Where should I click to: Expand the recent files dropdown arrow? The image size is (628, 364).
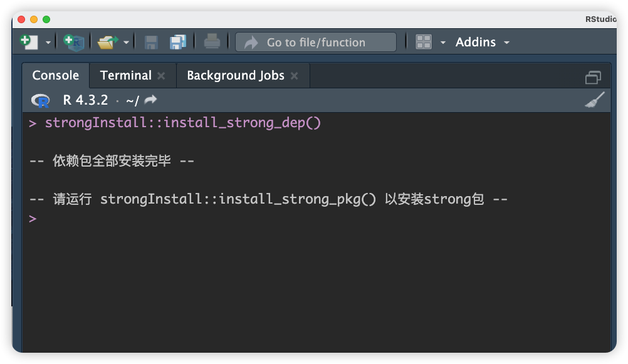click(126, 43)
